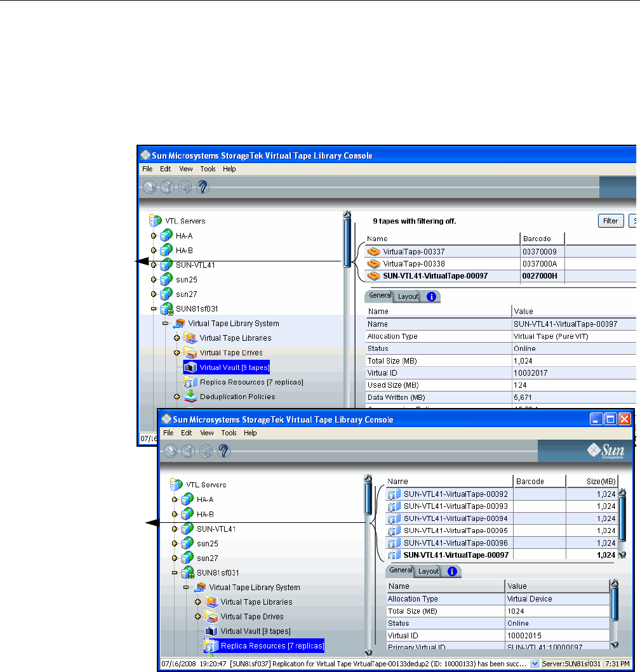Click the Barcode column header in back window
Screen dimensions: 640x672
point(542,239)
